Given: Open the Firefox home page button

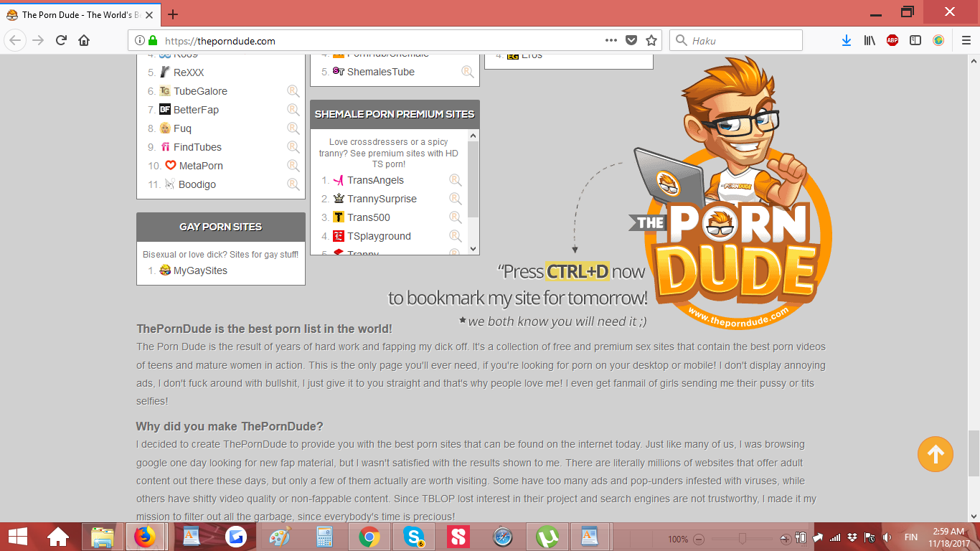Looking at the screenshot, I should 84,40.
